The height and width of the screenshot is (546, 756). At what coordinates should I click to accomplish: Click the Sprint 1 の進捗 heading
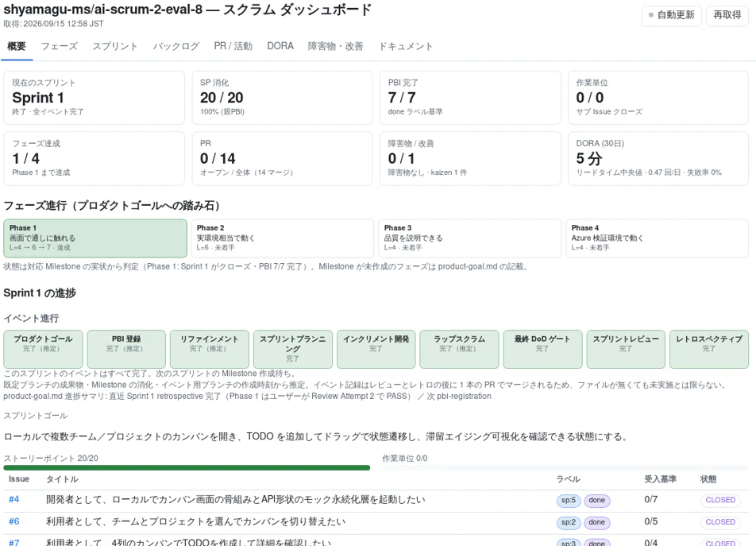coord(40,293)
